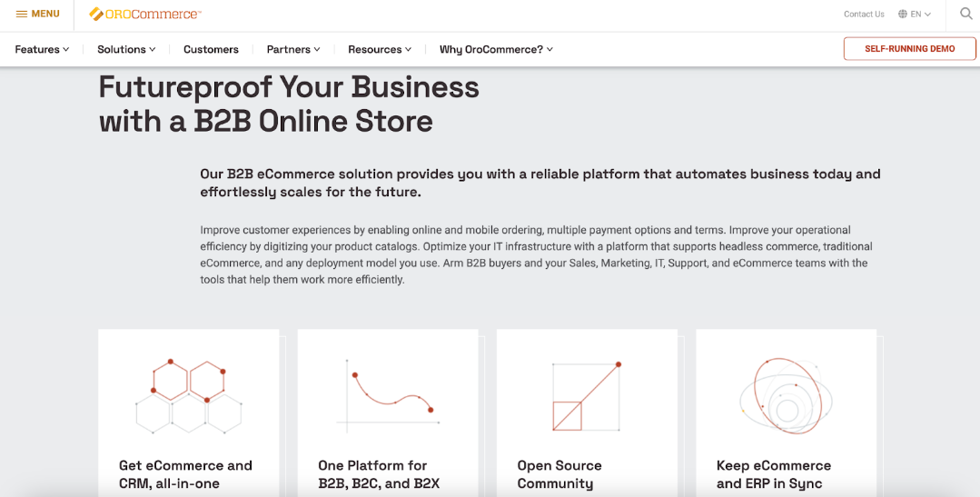Open Keep eCommerce and ERP in Sync title

[774, 474]
